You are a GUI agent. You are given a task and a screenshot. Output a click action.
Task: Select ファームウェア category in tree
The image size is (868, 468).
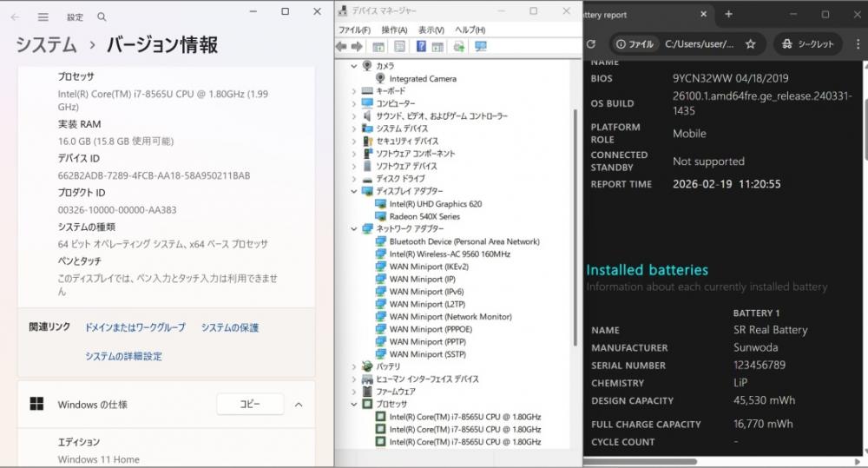tap(395, 392)
